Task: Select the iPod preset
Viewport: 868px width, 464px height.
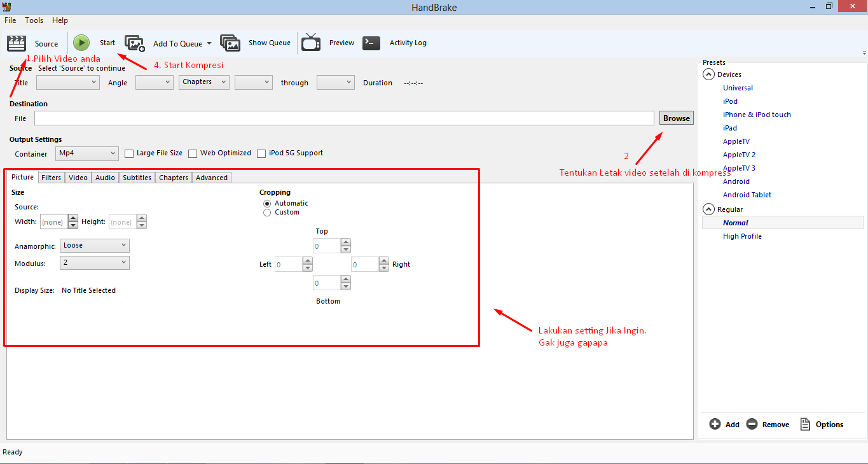Action: (730, 101)
